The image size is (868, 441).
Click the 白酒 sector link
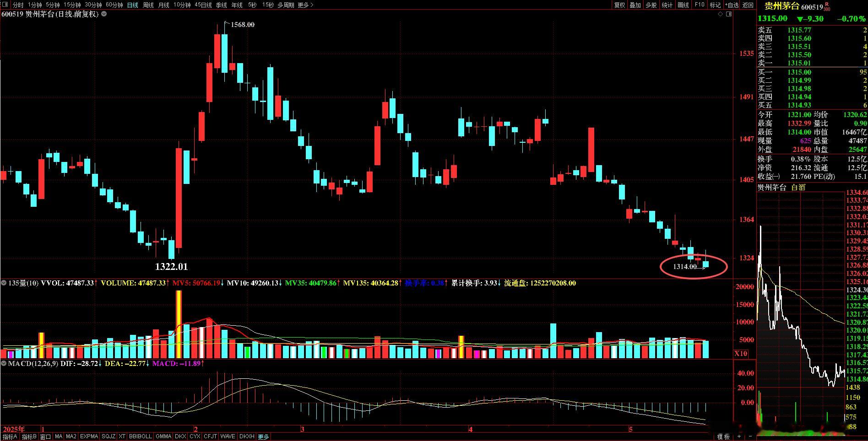pyautogui.click(x=798, y=188)
